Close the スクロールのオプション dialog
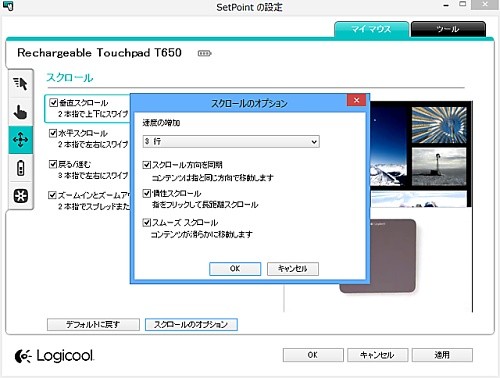Viewport: 500px width, 378px height. 356,100
